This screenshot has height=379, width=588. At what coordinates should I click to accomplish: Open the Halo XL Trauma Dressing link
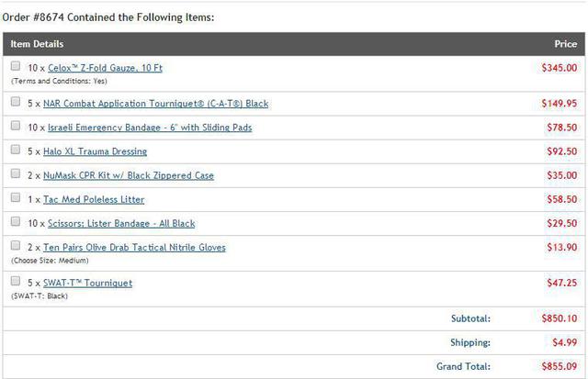tap(95, 151)
